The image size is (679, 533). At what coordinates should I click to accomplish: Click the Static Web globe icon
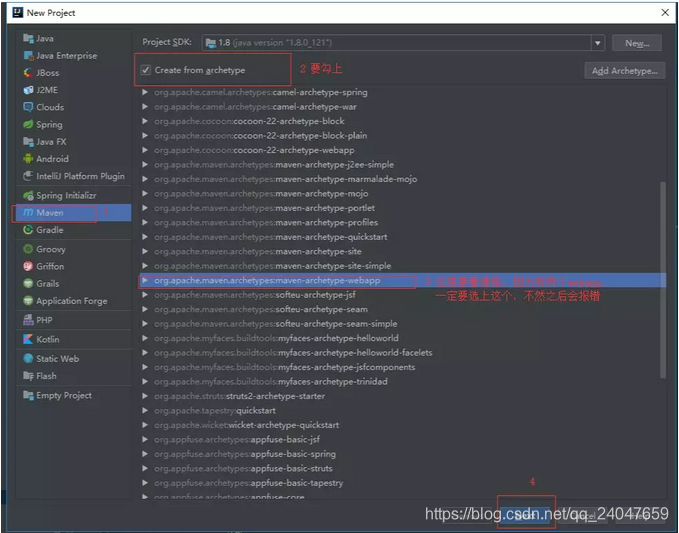coord(28,359)
